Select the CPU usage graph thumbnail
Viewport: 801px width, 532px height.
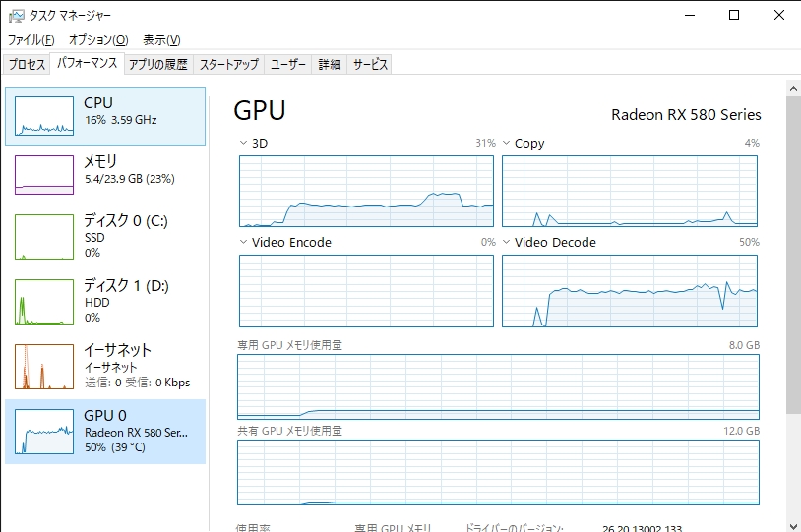(44, 116)
